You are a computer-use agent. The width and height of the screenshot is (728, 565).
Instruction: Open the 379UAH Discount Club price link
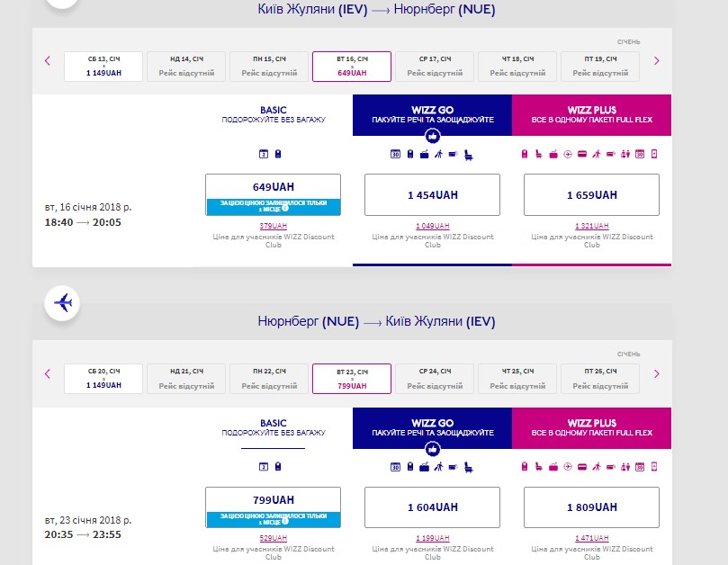click(273, 226)
